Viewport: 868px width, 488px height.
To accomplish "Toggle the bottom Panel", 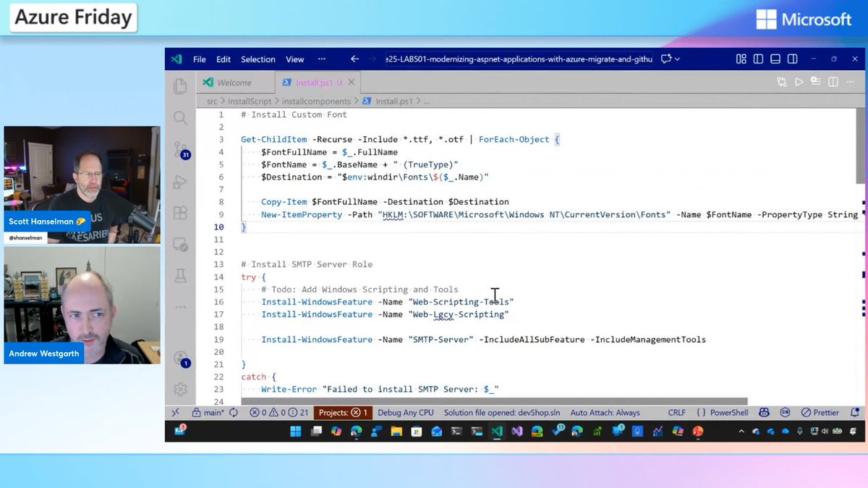I will pyautogui.click(x=775, y=59).
